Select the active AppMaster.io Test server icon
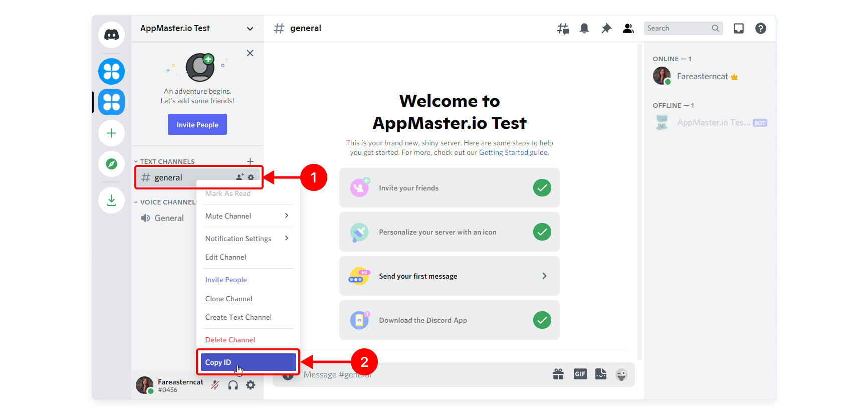 click(111, 102)
